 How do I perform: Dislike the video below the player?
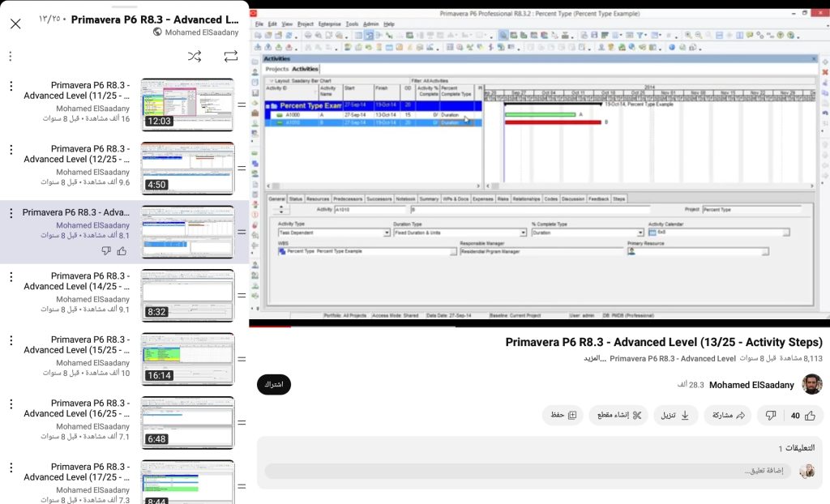771,416
